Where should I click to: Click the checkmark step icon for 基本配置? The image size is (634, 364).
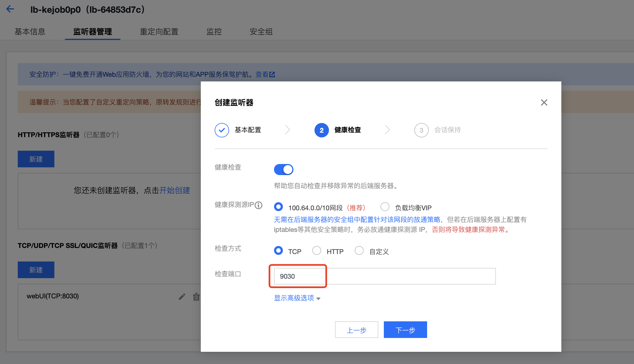pos(222,130)
